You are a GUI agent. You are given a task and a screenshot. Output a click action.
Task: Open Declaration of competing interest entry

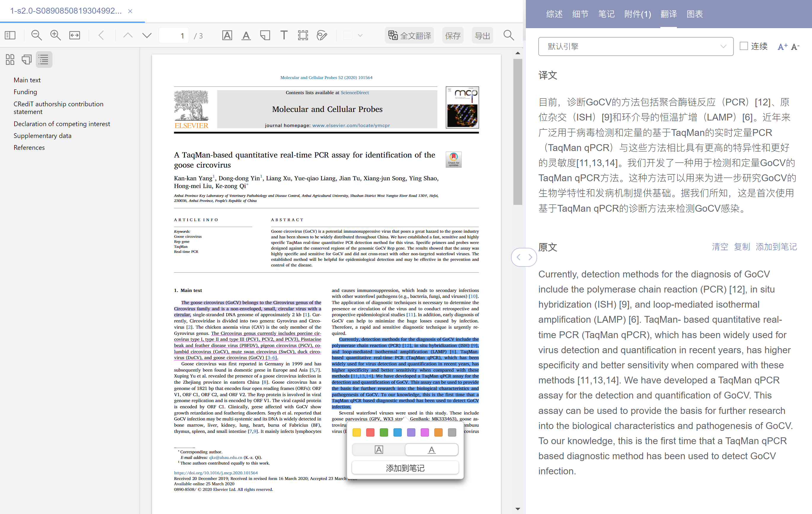62,124
